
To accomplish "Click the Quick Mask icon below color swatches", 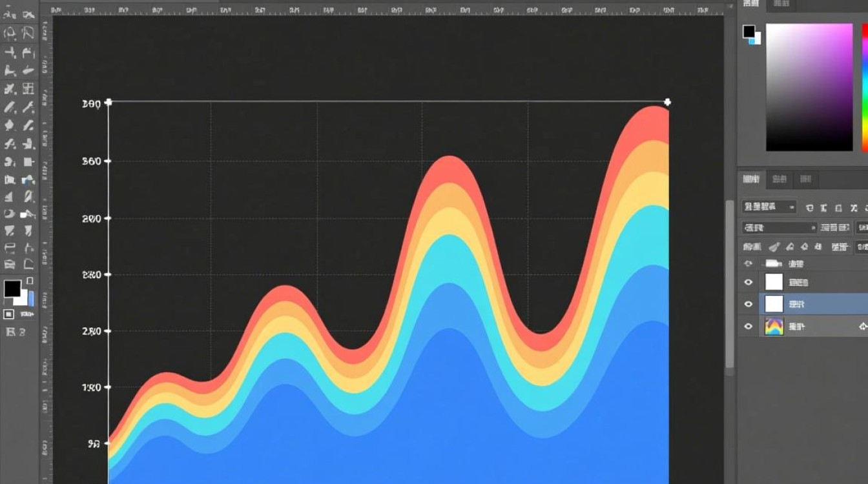I will pos(9,314).
